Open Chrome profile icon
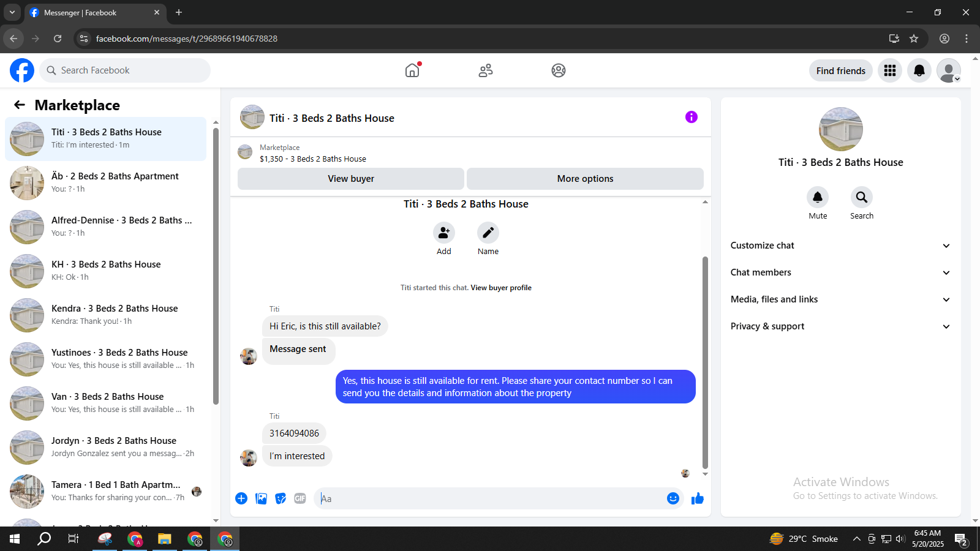This screenshot has width=980, height=551. (x=944, y=39)
